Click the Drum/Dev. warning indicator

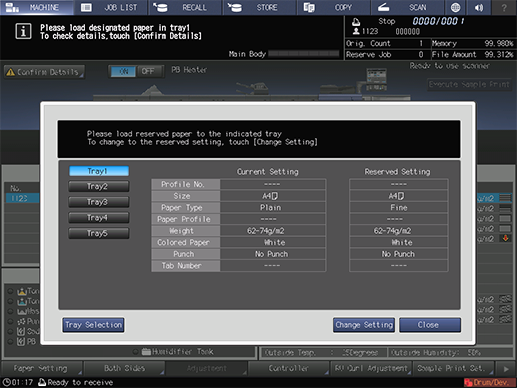pyautogui.click(x=490, y=382)
